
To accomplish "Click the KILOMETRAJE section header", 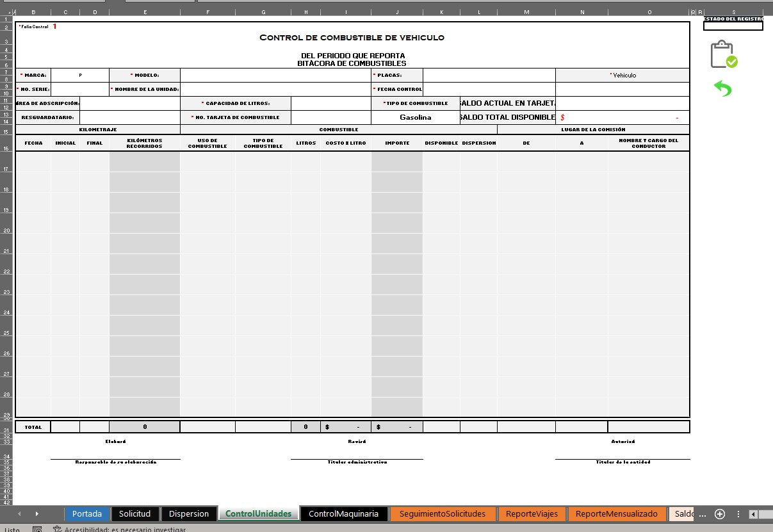I will (98, 129).
